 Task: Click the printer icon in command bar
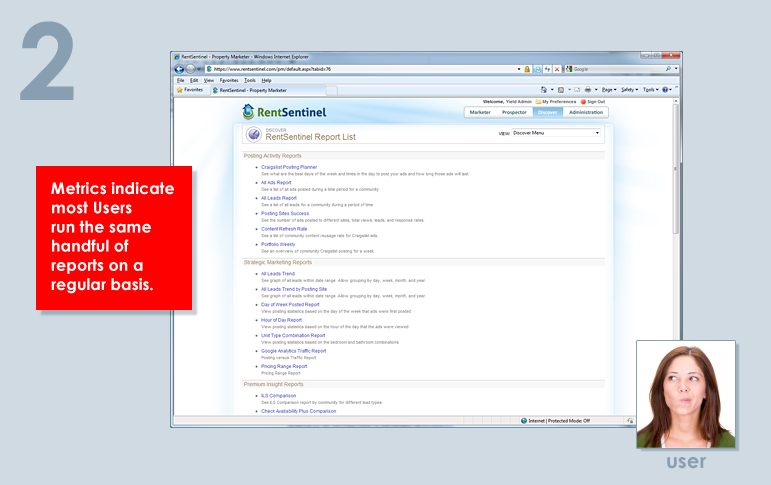[587, 90]
